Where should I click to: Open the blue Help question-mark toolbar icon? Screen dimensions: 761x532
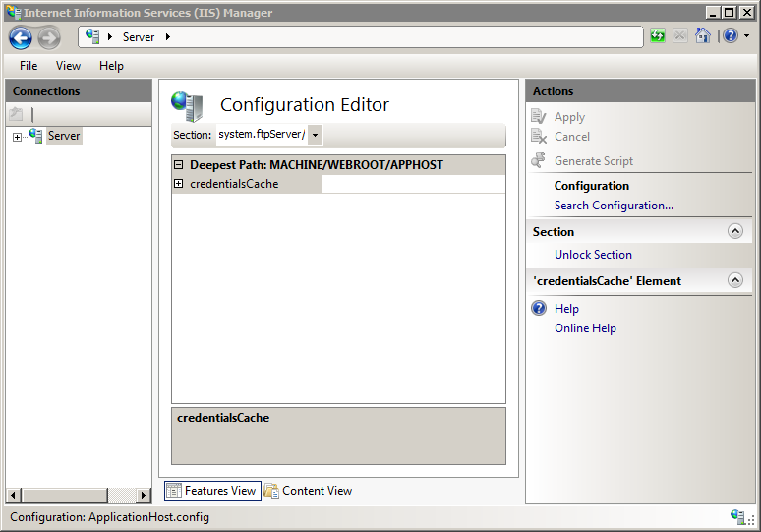tap(730, 36)
